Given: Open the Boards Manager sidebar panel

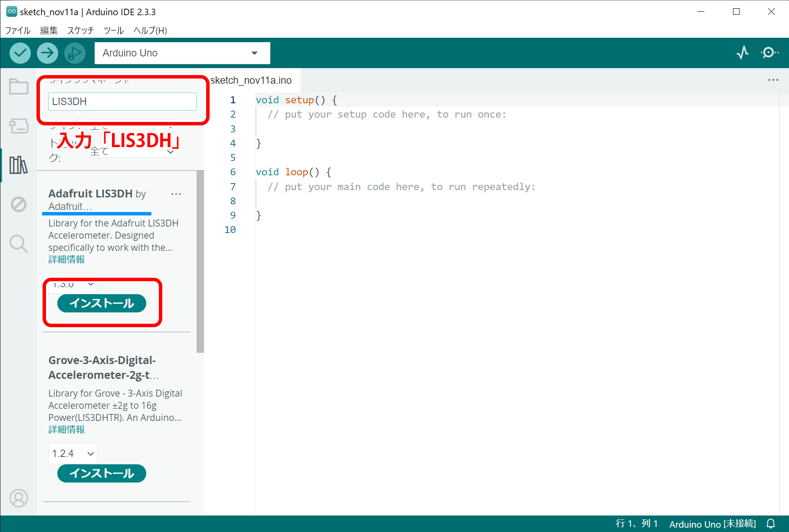Looking at the screenshot, I should pyautogui.click(x=19, y=126).
